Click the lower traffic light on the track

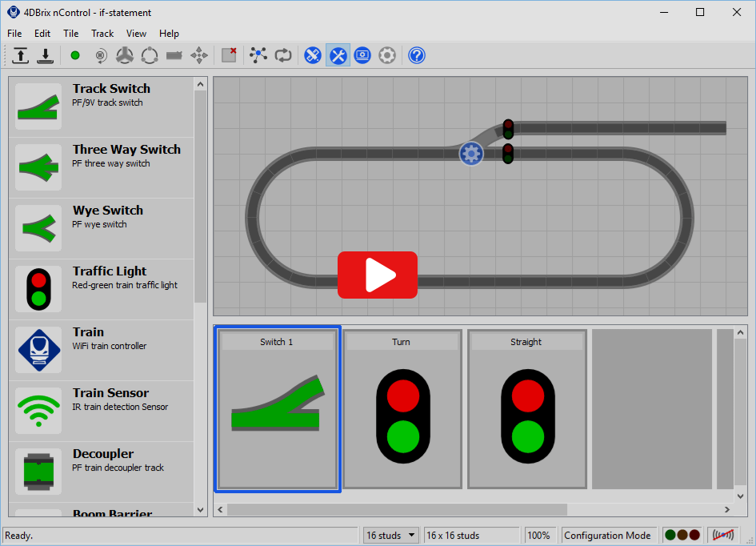[x=508, y=154]
